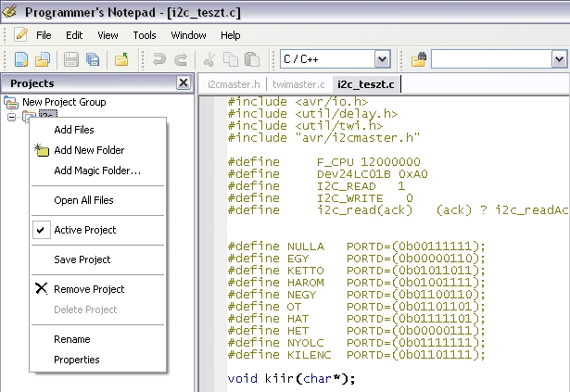Click the NULLA PORTD define line

pyautogui.click(x=356, y=247)
